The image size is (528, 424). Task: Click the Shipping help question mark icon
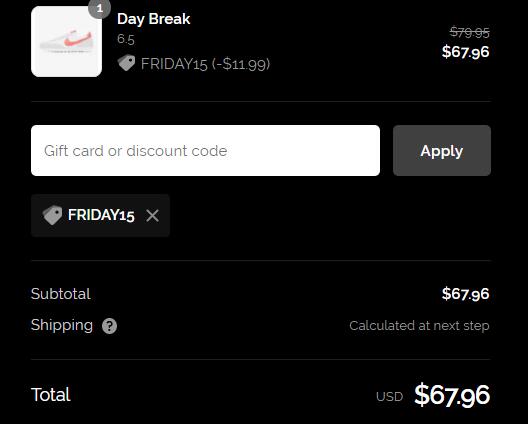(x=109, y=326)
